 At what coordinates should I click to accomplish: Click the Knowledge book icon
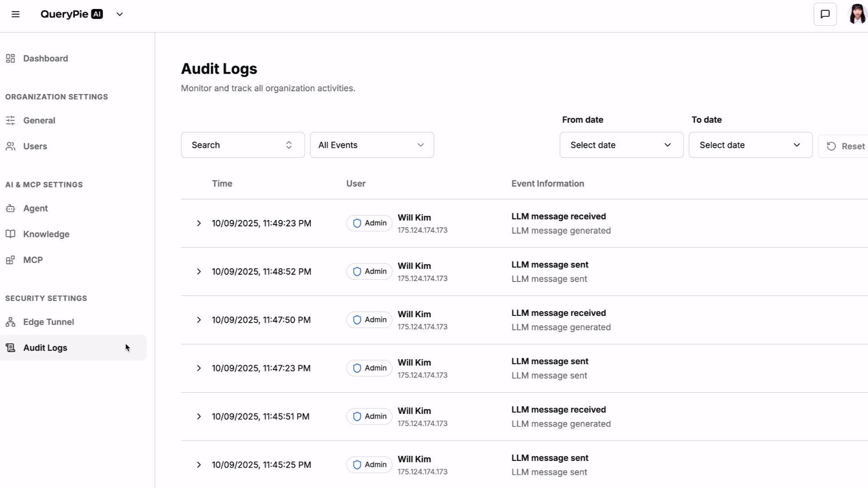10,234
